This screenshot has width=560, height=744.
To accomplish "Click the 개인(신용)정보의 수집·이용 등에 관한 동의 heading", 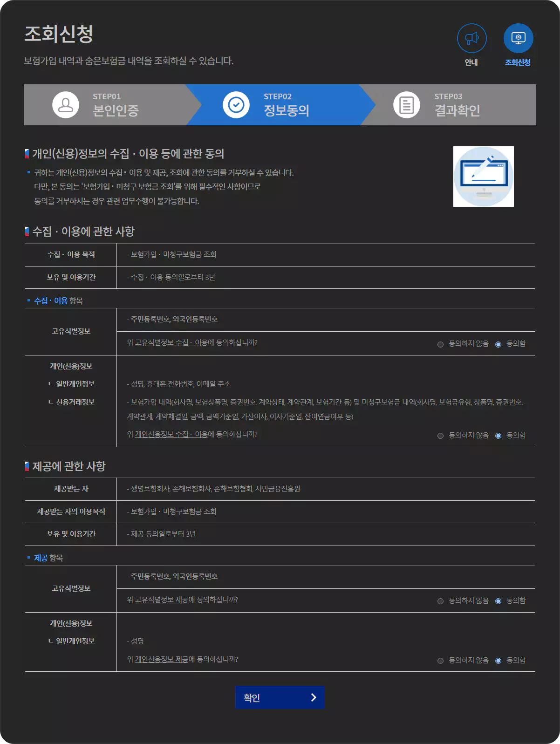I will (128, 153).
